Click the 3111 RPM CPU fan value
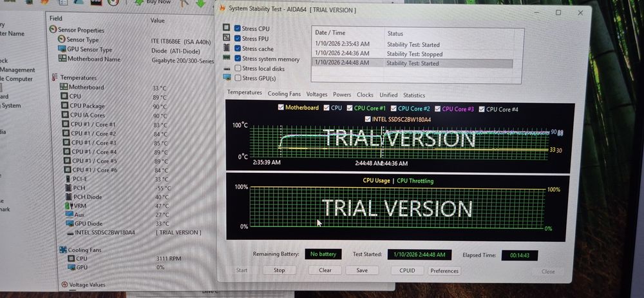This screenshot has height=298, width=644. pos(168,259)
